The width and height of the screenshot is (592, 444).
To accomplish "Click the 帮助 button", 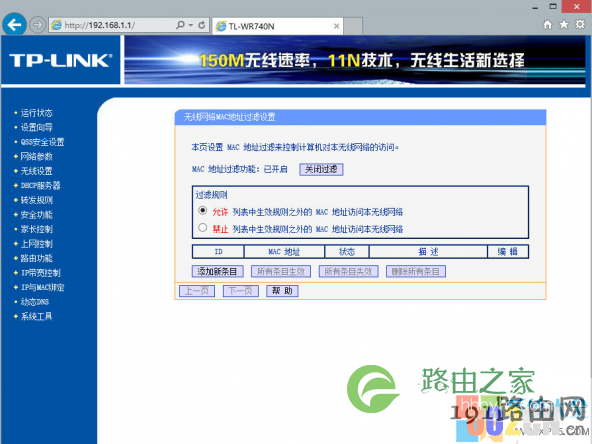I will 282,291.
